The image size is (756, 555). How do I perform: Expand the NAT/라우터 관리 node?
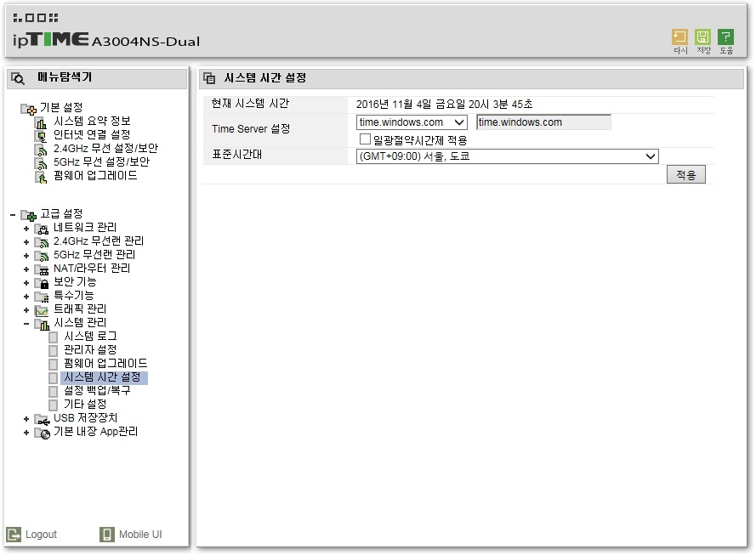tap(26, 269)
